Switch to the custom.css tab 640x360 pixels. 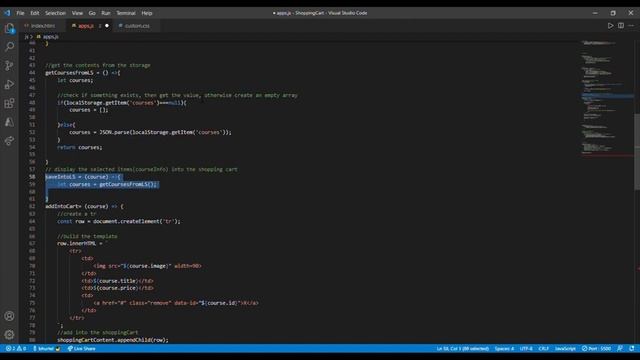tap(136, 26)
